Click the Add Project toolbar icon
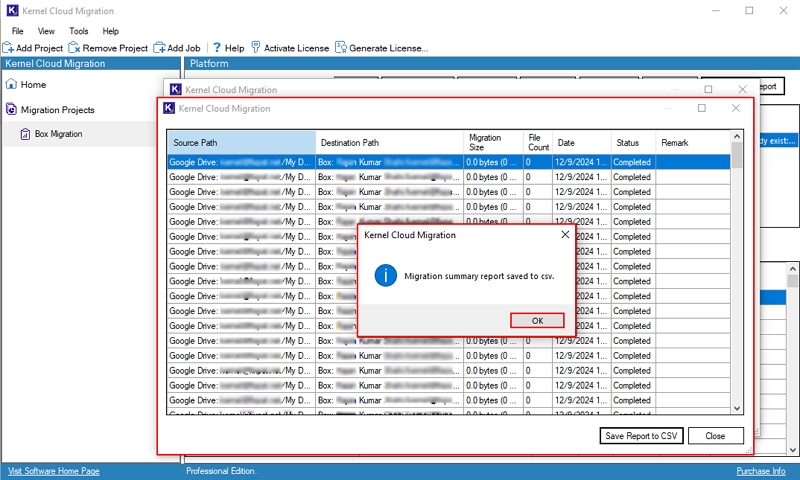 [x=8, y=48]
